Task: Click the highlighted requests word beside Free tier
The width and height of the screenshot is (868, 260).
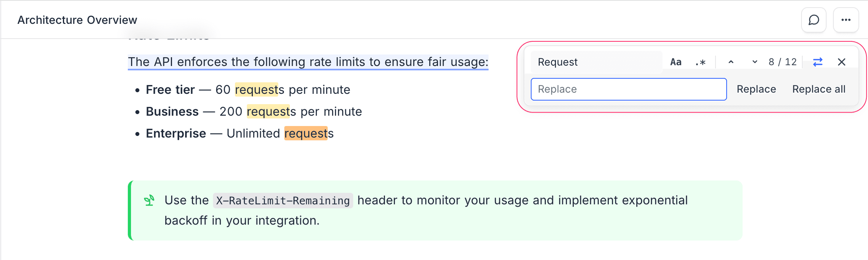Action: pos(257,89)
